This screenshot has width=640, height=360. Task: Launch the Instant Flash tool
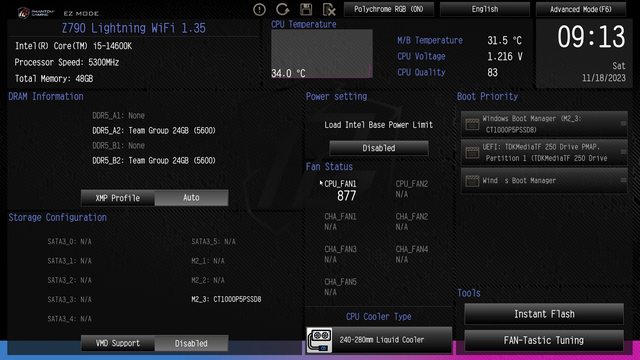(x=544, y=314)
